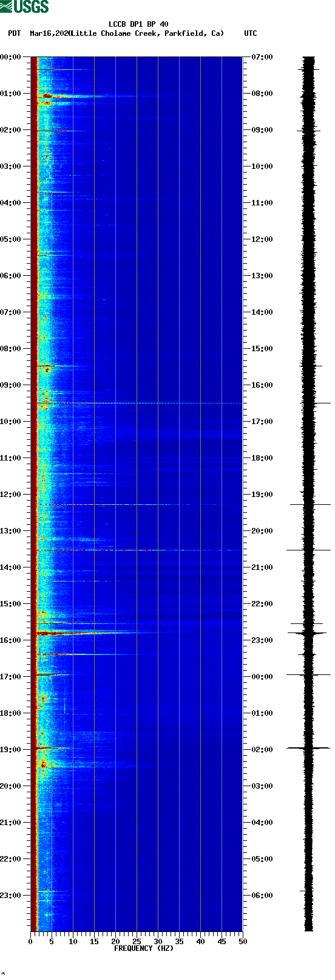Click the PDT '01:00' time label
This screenshot has height=980, width=335.
(10, 94)
